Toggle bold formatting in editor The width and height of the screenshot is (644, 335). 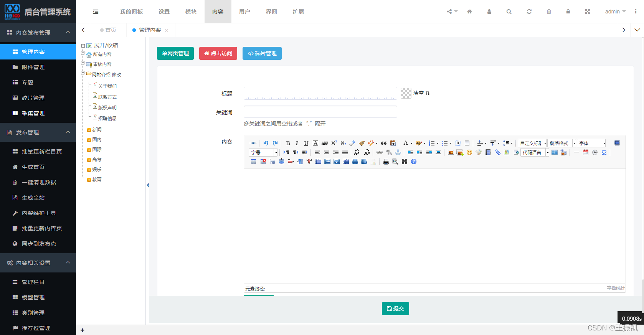click(288, 143)
